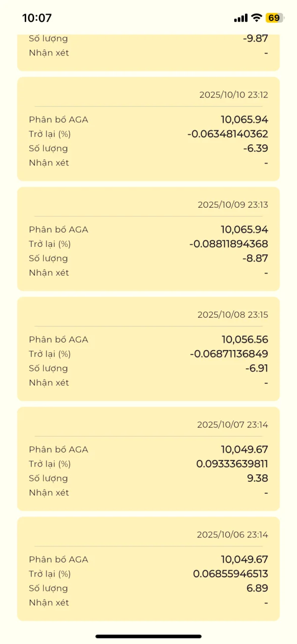Tap the quantity value -9.87 in top card
Viewport: 297px width, 644px height.
tap(255, 38)
